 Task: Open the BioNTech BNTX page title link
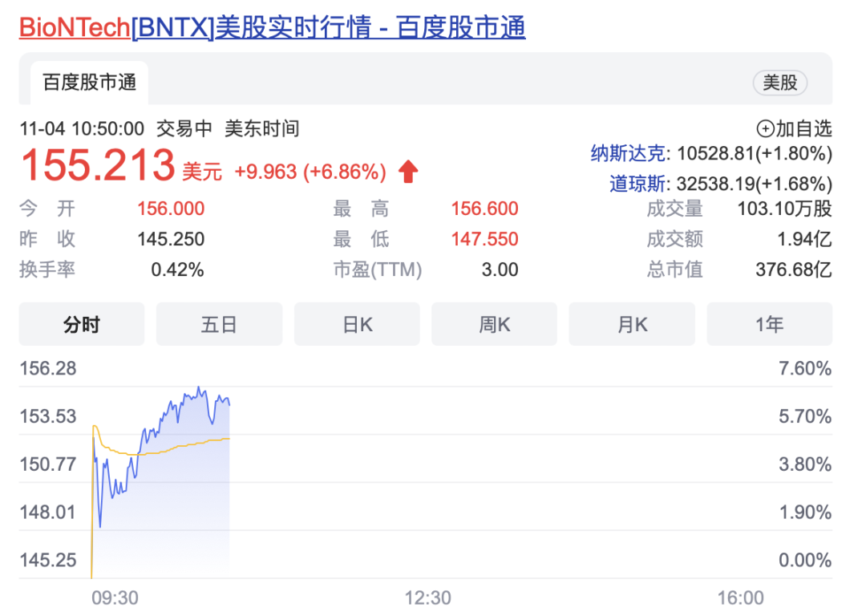(x=273, y=28)
